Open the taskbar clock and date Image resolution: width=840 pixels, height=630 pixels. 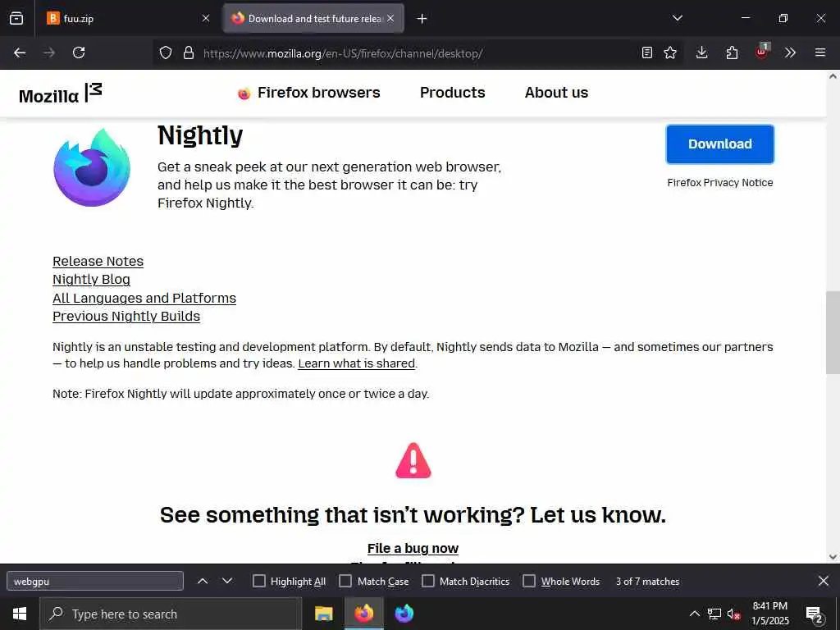pos(769,614)
